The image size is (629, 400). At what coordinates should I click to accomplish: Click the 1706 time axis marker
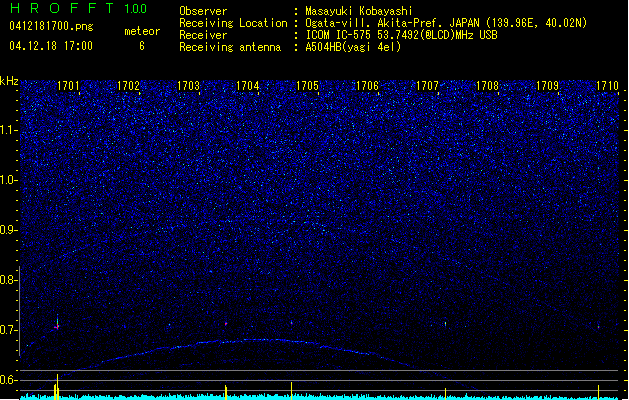367,86
